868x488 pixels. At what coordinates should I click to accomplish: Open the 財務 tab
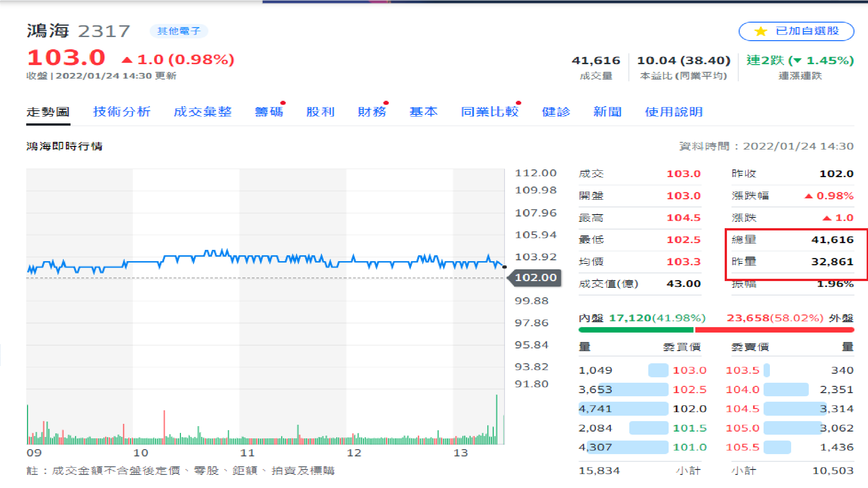pyautogui.click(x=372, y=112)
